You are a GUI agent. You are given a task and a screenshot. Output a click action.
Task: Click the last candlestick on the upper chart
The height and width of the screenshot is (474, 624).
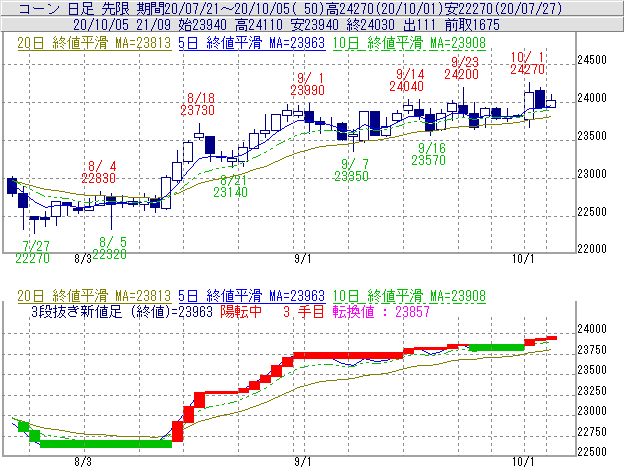pyautogui.click(x=551, y=103)
